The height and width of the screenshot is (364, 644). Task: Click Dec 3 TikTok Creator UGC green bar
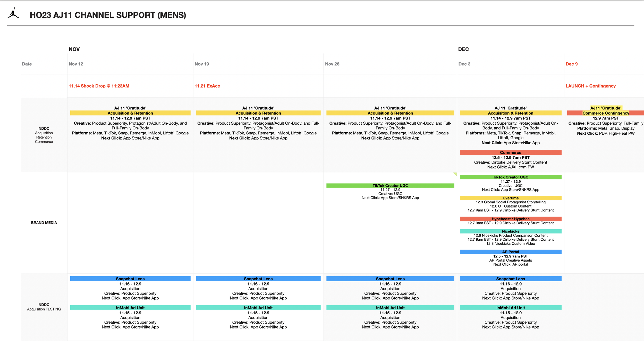click(511, 177)
